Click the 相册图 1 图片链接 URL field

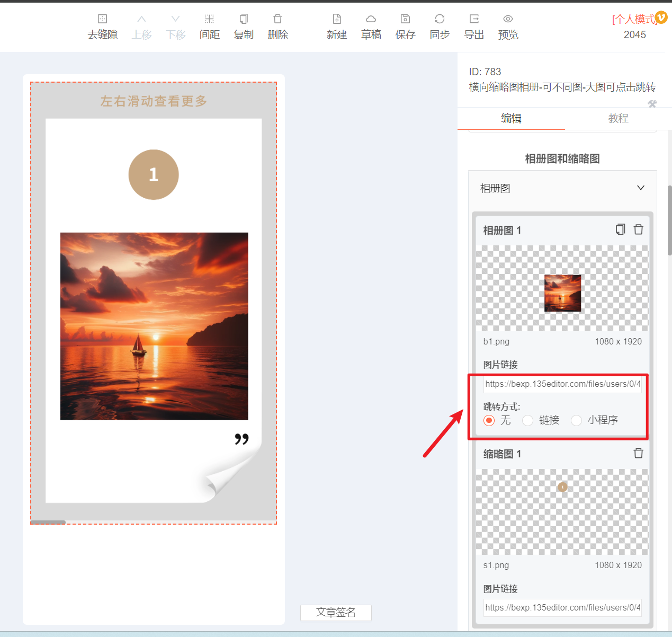pyautogui.click(x=562, y=384)
